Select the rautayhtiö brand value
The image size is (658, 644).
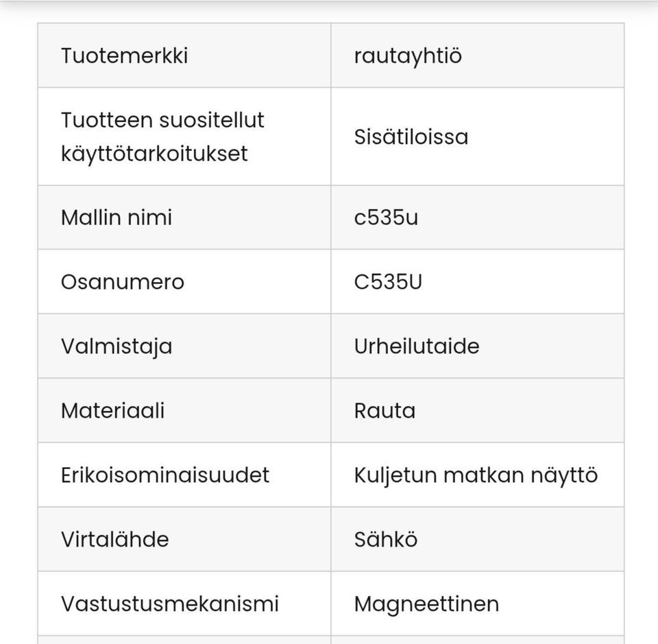(408, 56)
